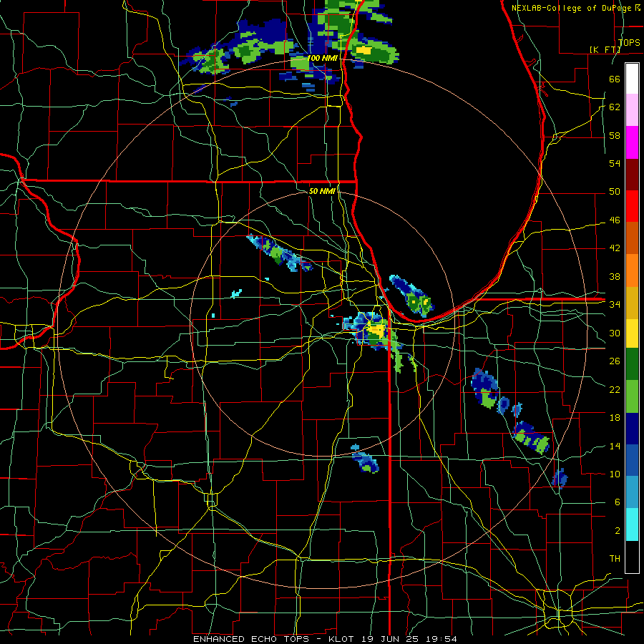Click the cyan 2 legend swatch

point(632,524)
